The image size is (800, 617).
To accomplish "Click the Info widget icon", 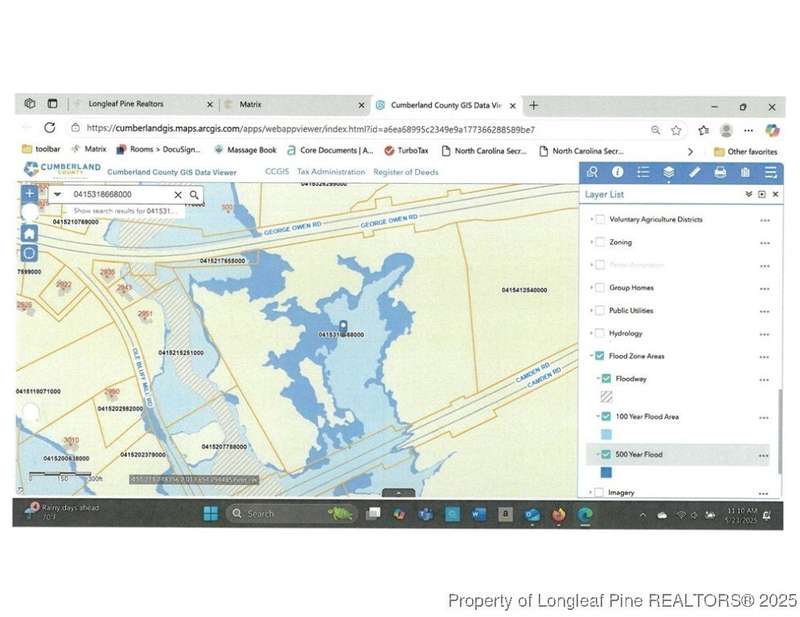I will (x=617, y=172).
